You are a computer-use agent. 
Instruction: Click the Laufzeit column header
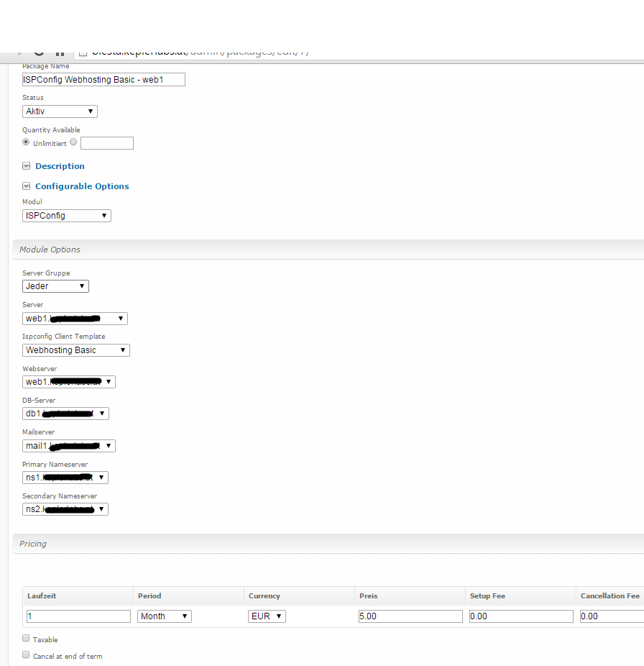[x=78, y=596]
